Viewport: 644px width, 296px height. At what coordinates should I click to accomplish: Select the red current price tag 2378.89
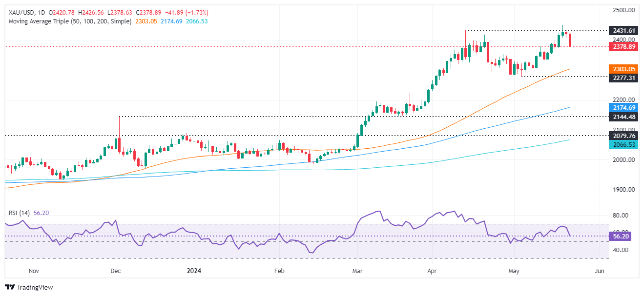coord(622,47)
